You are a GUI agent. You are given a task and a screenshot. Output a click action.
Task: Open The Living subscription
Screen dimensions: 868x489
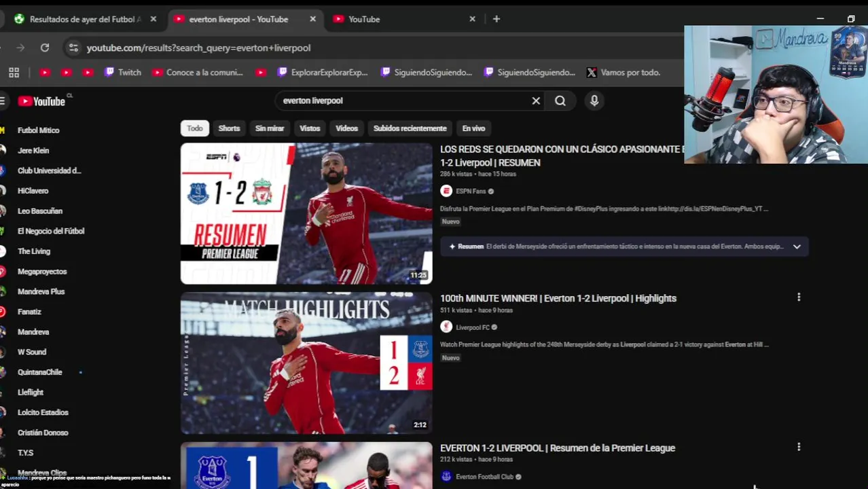33,251
